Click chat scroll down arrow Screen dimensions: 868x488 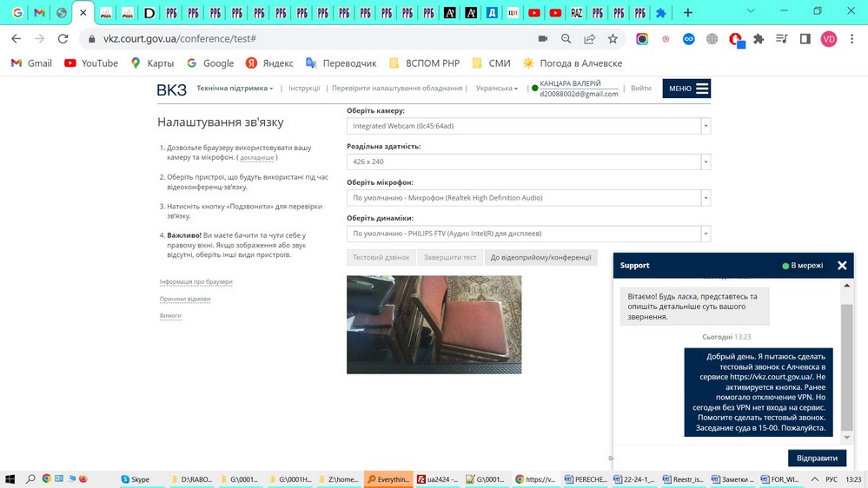[x=846, y=438]
